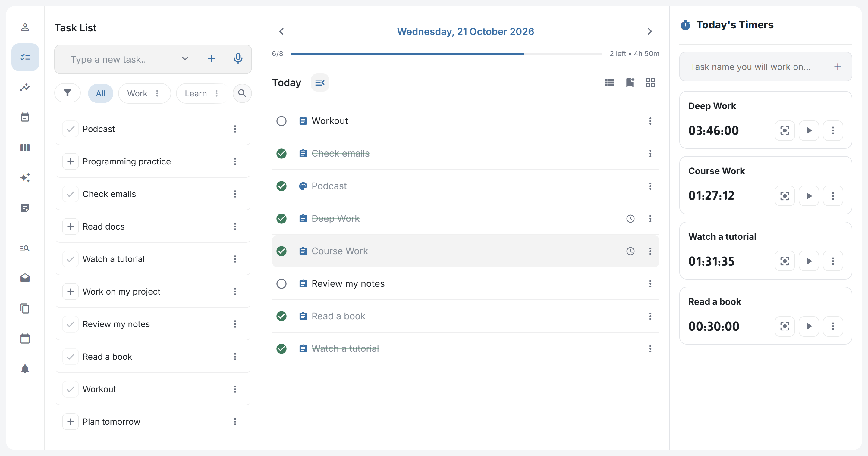Click the task list search icon

(242, 93)
